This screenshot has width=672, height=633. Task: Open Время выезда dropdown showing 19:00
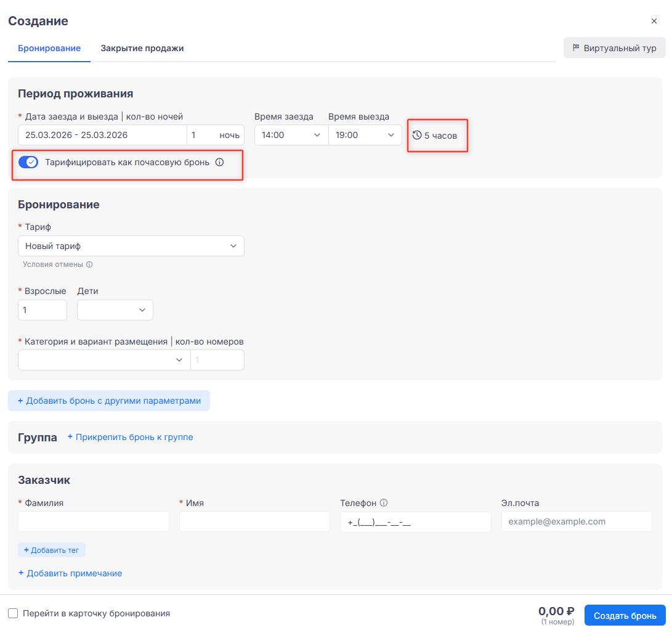click(x=365, y=135)
